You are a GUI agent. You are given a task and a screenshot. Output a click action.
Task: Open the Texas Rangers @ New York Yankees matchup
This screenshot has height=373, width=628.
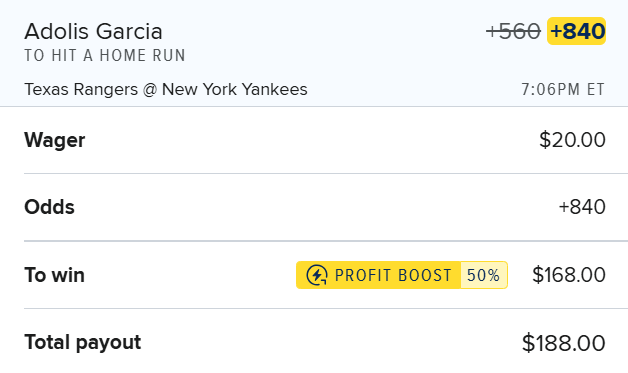point(166,89)
